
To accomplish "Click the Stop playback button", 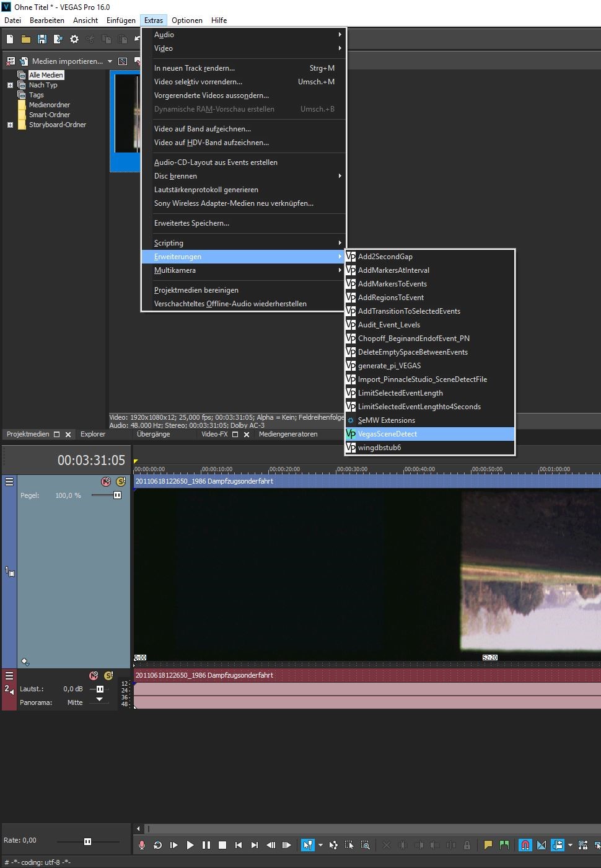I will pos(222,845).
